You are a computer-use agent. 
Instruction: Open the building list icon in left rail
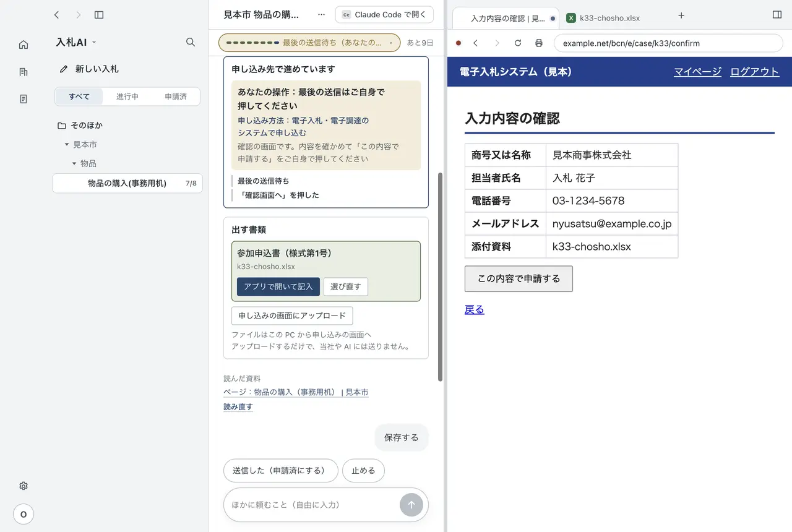(x=24, y=72)
